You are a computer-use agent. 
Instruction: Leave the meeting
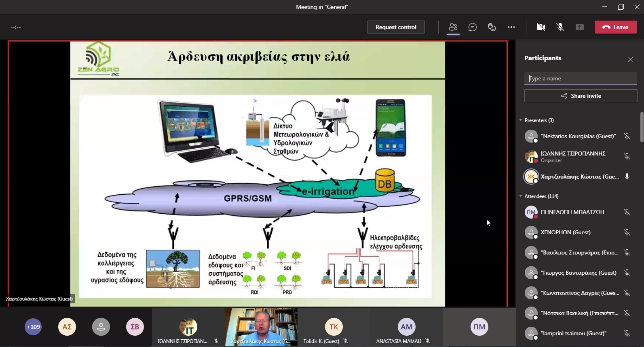[x=615, y=27]
